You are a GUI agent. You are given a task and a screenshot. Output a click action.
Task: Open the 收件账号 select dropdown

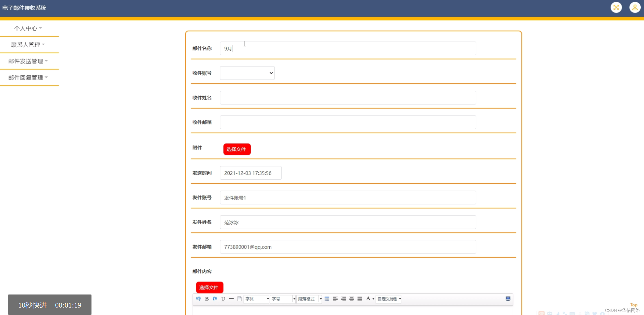(247, 73)
